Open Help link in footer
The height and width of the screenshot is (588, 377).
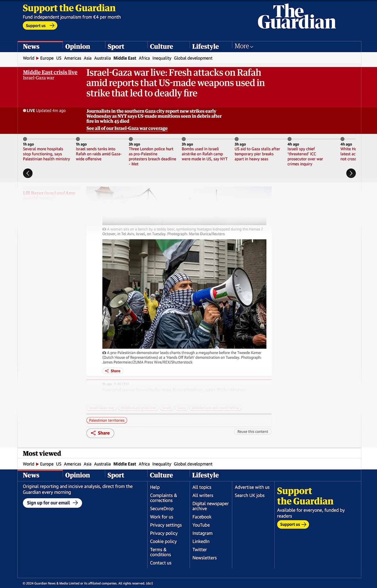pyautogui.click(x=155, y=487)
